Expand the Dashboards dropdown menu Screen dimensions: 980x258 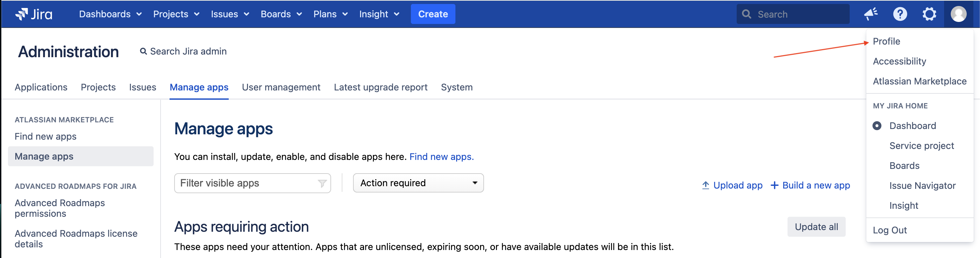pos(110,14)
